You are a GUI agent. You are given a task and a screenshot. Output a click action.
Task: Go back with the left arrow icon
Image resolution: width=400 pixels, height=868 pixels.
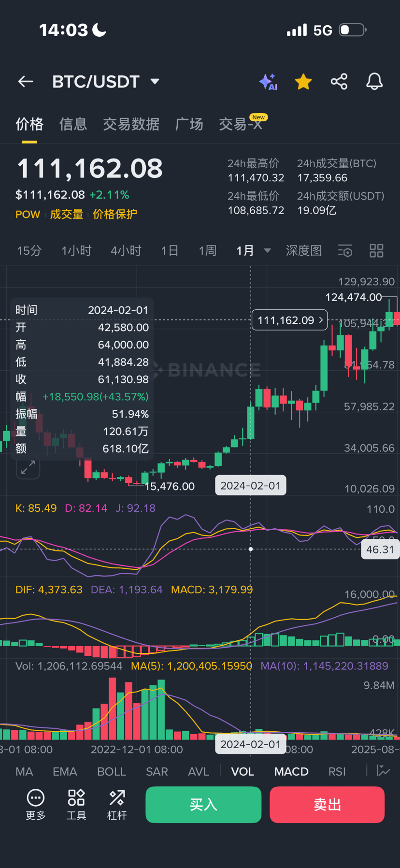click(x=26, y=82)
